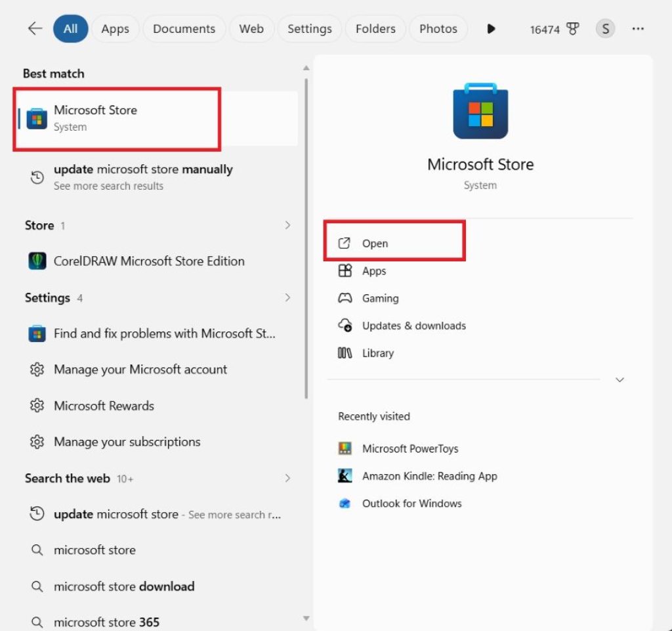Click the Apps grid icon
672x631 pixels.
tap(345, 271)
